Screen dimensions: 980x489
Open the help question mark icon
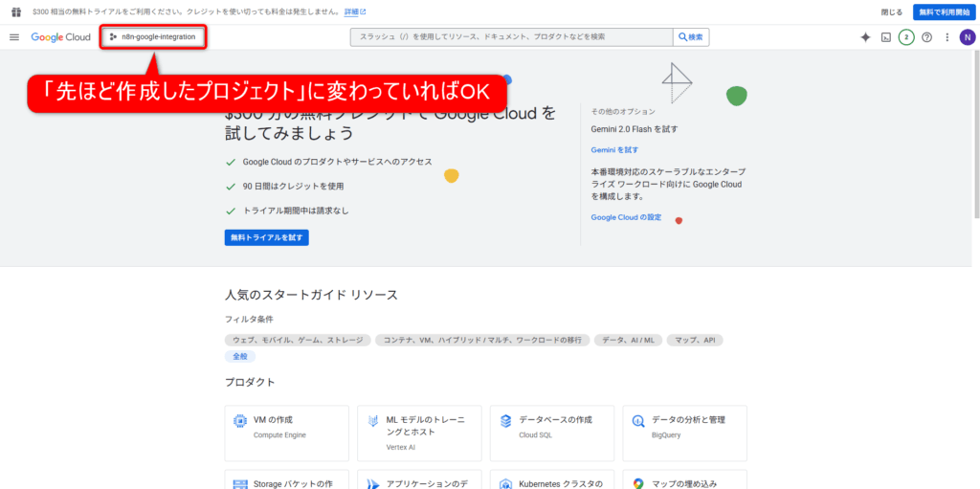click(x=926, y=37)
